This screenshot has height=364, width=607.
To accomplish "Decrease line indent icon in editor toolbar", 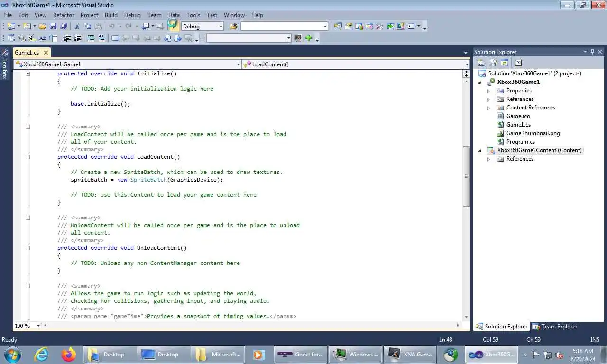I will pos(67,38).
